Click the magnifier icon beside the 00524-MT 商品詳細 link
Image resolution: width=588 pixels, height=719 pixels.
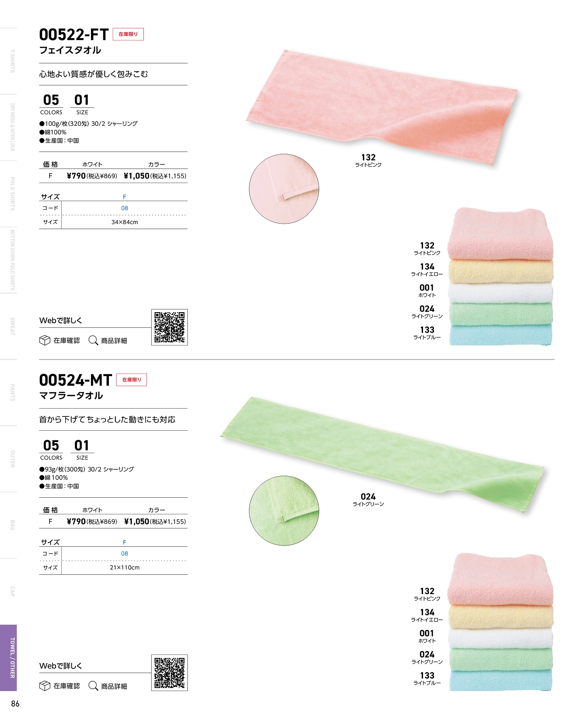tap(93, 686)
